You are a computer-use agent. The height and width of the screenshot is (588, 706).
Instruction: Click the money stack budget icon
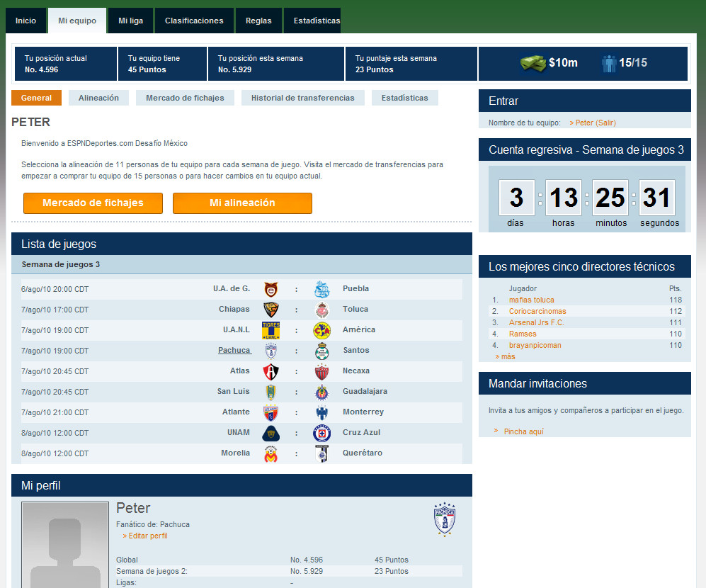(x=533, y=63)
